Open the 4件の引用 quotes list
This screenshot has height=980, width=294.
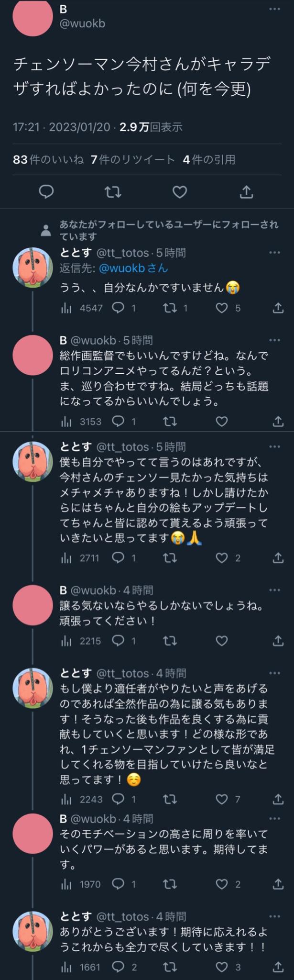[x=209, y=159]
